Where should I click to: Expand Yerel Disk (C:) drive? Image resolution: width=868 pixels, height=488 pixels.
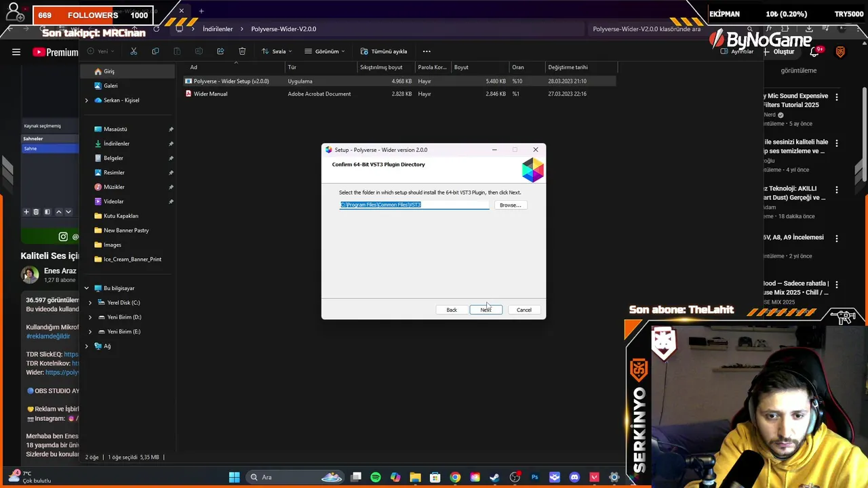click(x=90, y=303)
